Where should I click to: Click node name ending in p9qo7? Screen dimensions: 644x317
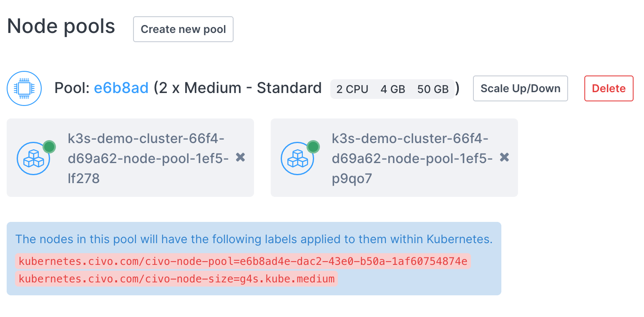pos(412,158)
